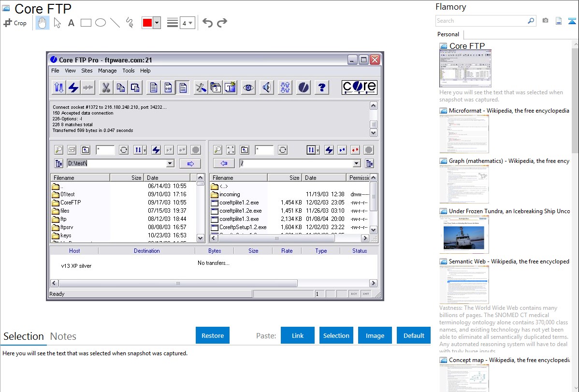
Task: Select the Crop tool
Action: click(15, 23)
